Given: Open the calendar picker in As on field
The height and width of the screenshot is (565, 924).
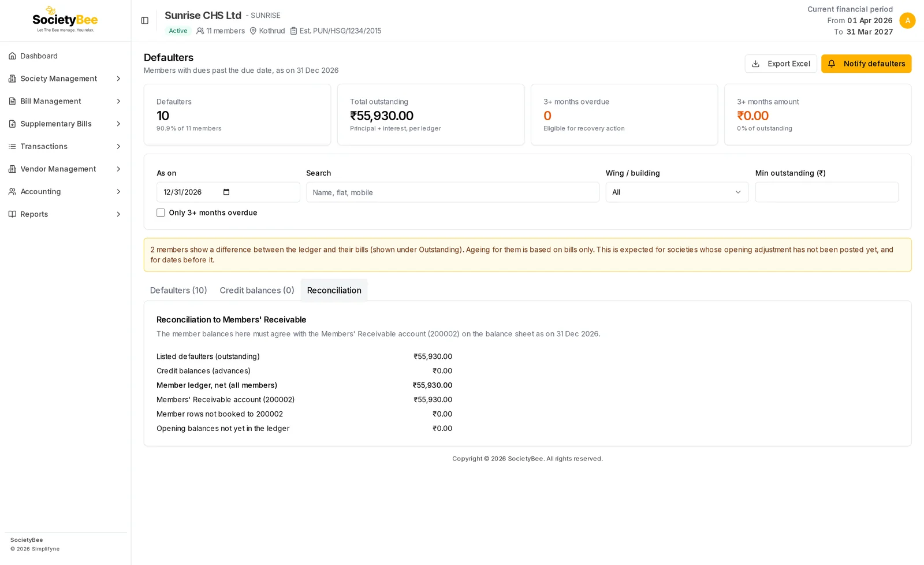Looking at the screenshot, I should coord(226,192).
